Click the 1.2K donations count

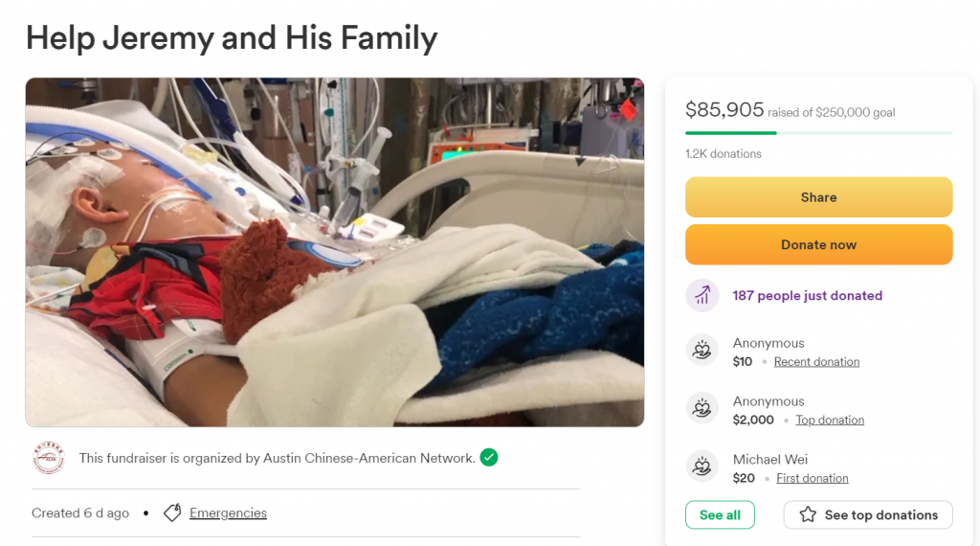point(724,154)
